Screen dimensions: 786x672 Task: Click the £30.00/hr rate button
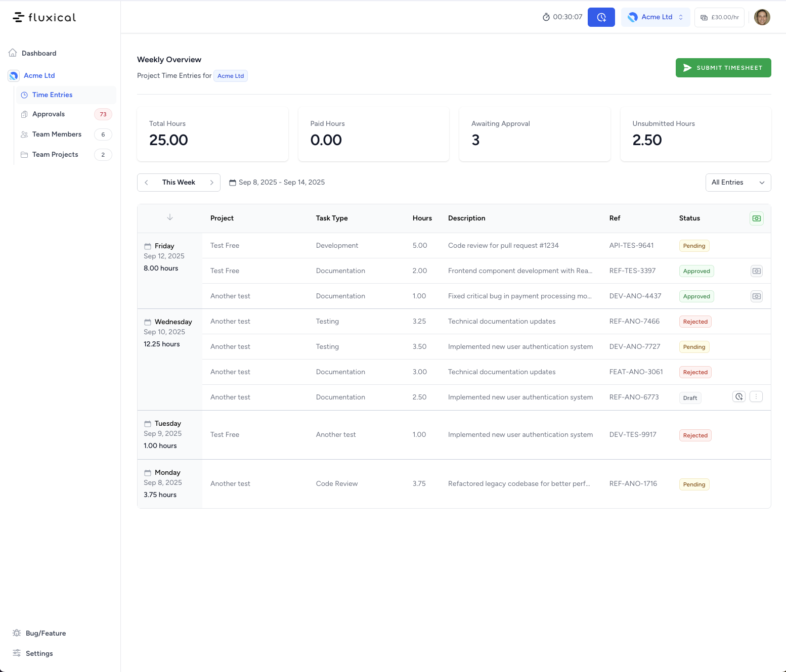[x=719, y=17]
